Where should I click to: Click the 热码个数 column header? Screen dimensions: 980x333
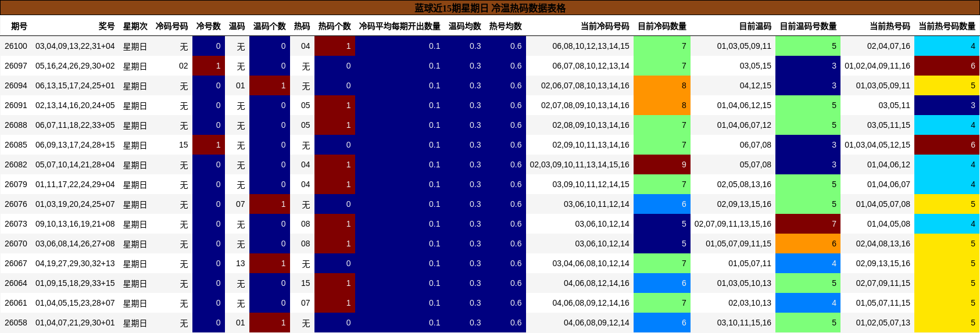(x=334, y=26)
